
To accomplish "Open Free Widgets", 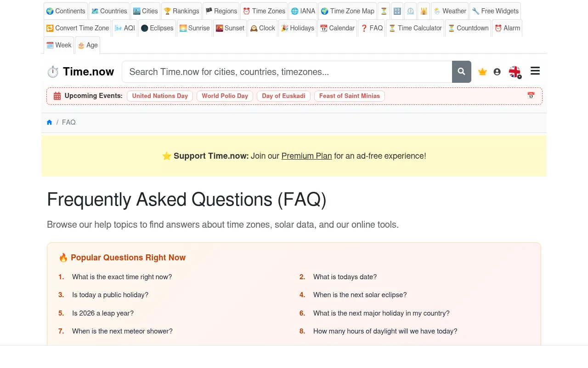I will [495, 11].
